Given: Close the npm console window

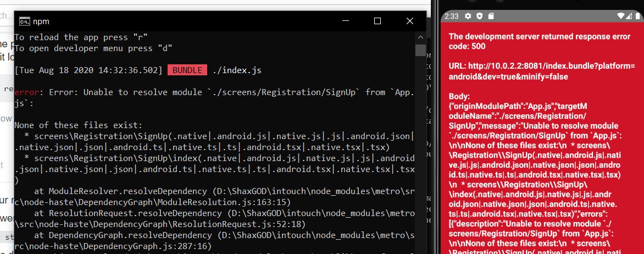Looking at the screenshot, I should 409,21.
